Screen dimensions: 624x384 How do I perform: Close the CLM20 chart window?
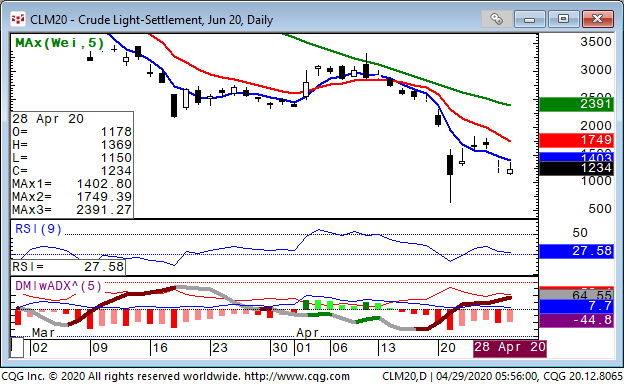[597, 19]
